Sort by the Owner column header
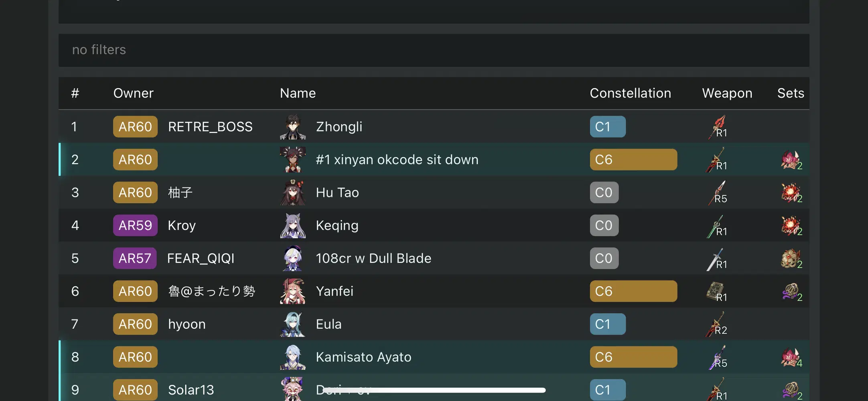Screen dimensions: 868x401 [x=133, y=93]
